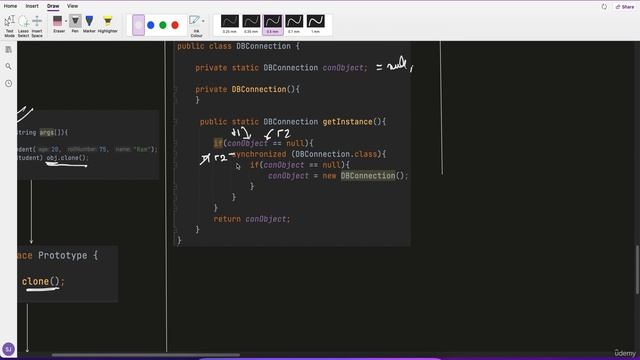
Task: Choose the green ink color swatch
Action: click(x=163, y=25)
